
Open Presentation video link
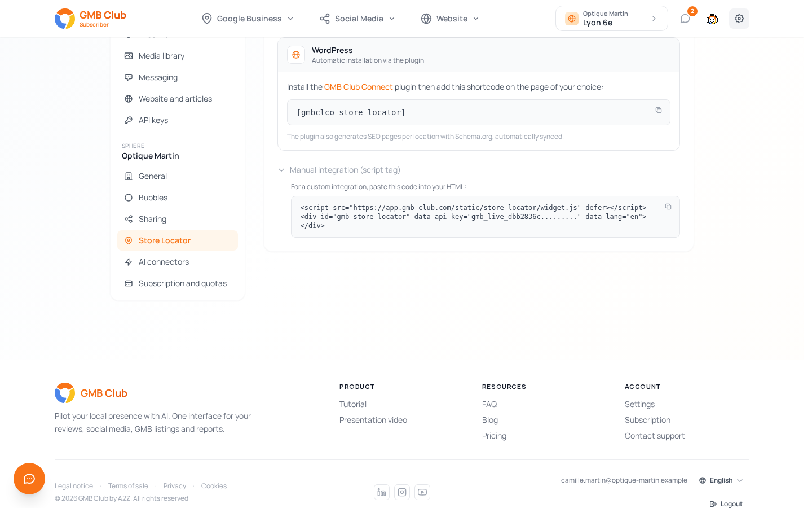373,420
